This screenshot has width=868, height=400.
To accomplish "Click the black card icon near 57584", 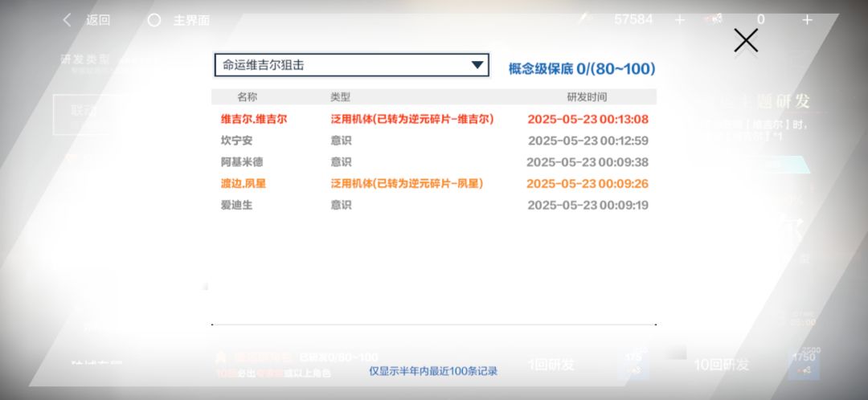I will pos(584,19).
